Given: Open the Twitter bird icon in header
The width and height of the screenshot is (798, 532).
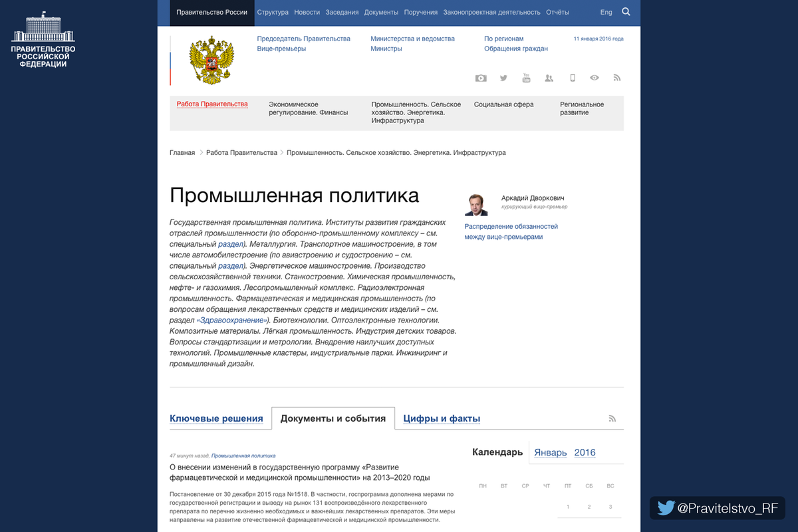Looking at the screenshot, I should [x=503, y=78].
